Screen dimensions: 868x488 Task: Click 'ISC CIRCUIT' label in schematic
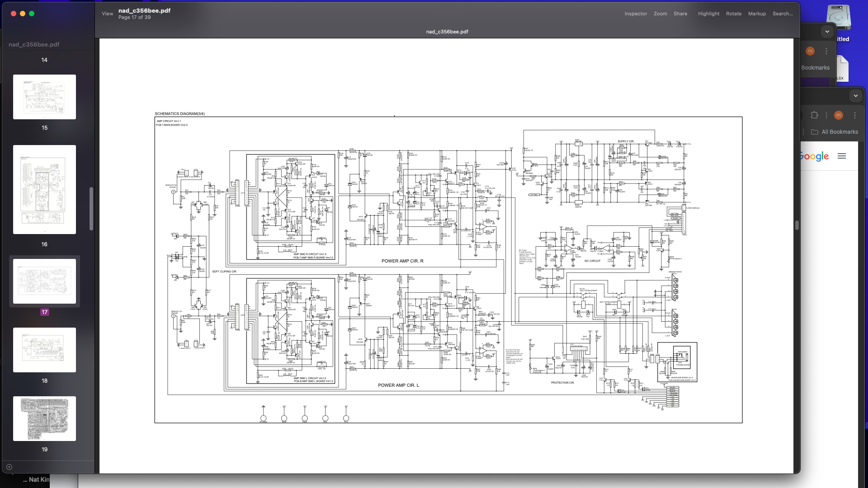[x=592, y=261]
